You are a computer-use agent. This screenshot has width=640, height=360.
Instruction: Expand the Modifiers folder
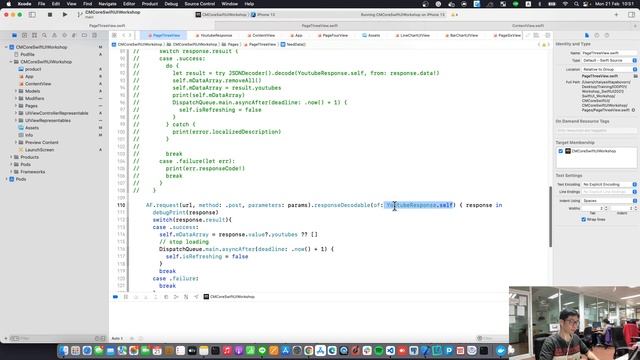pos(16,98)
